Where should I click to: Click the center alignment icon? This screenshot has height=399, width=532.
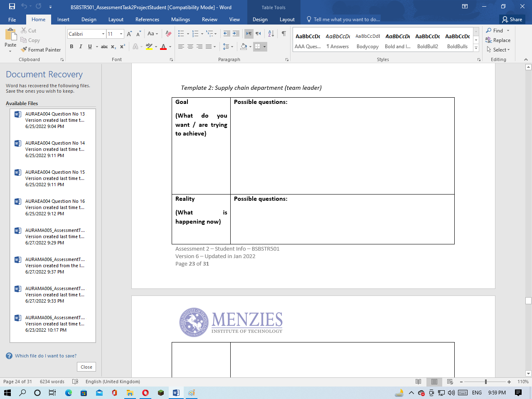[x=190, y=46]
